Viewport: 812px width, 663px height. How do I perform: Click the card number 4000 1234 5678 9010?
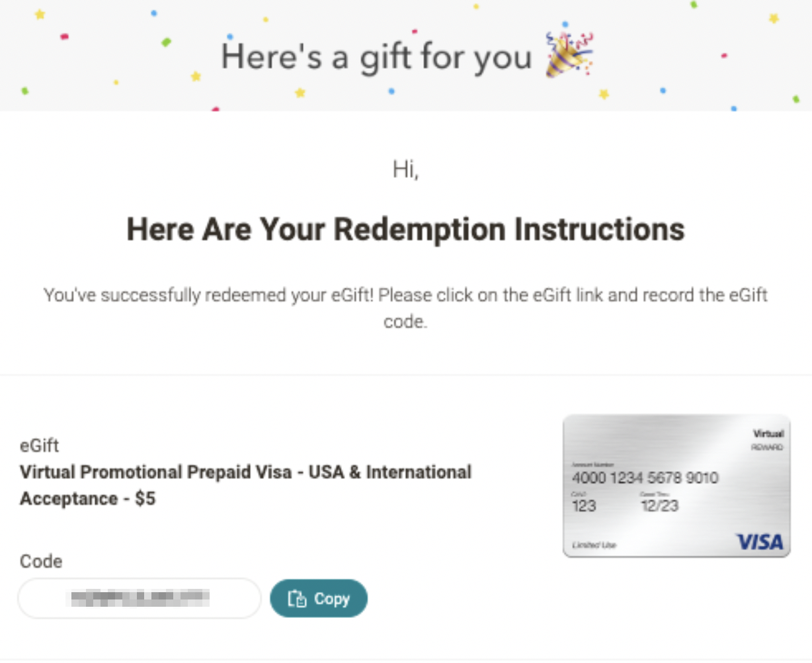coord(645,478)
